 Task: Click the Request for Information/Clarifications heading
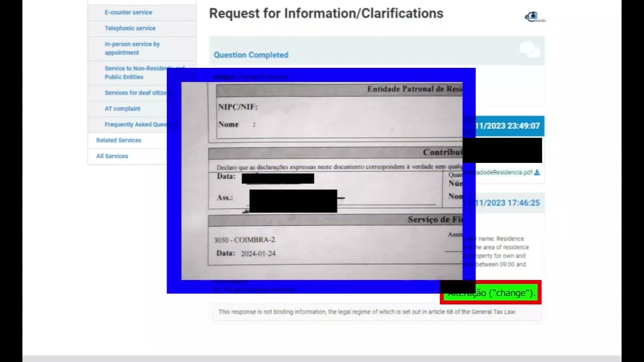(x=326, y=14)
